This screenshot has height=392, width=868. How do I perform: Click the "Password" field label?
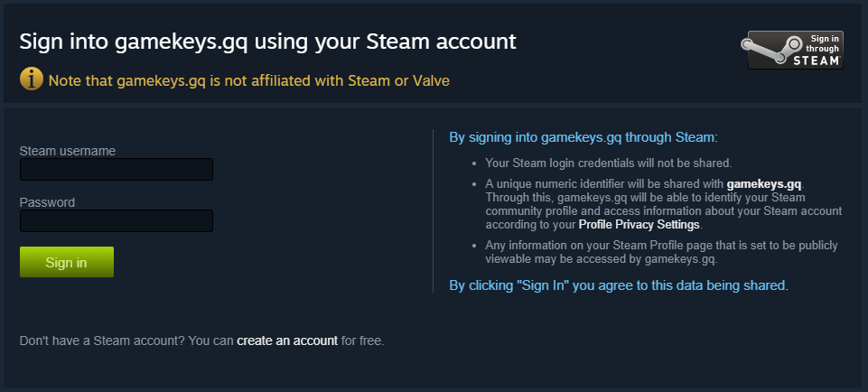[47, 201]
